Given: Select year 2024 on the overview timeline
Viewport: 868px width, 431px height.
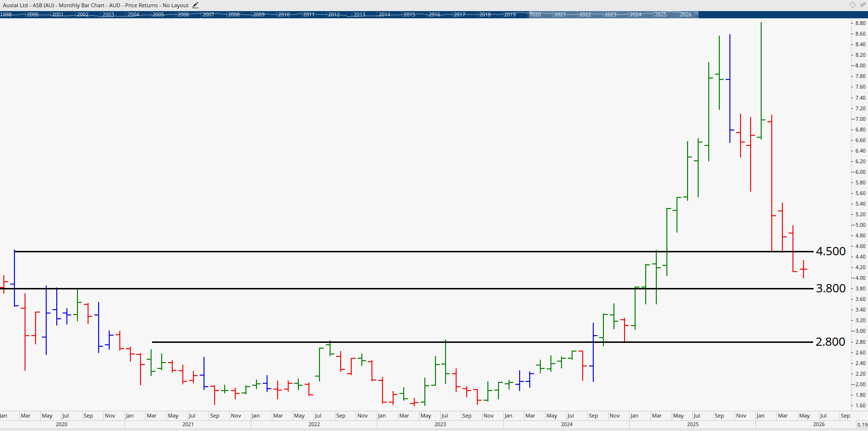Looking at the screenshot, I should [x=636, y=14].
